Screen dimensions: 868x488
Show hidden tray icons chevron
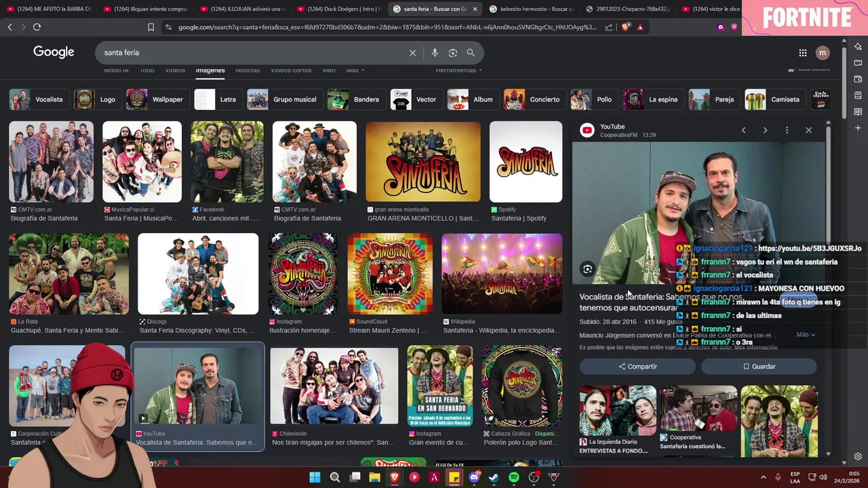click(x=763, y=478)
